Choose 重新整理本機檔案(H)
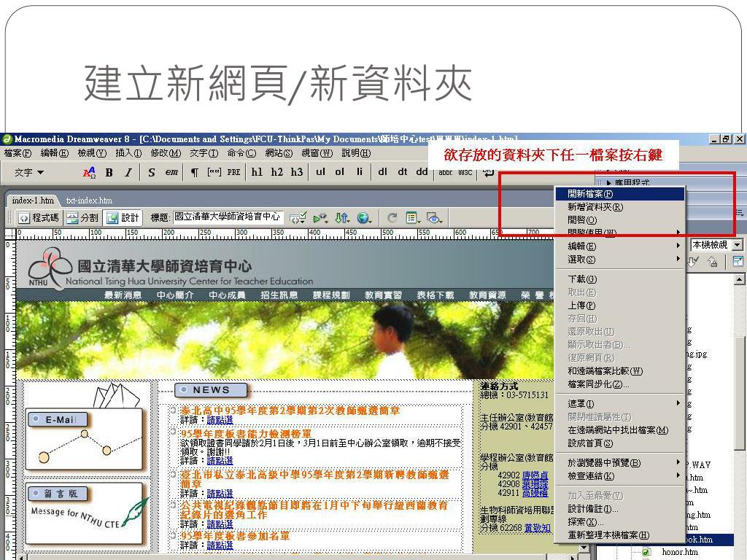 tap(620, 535)
